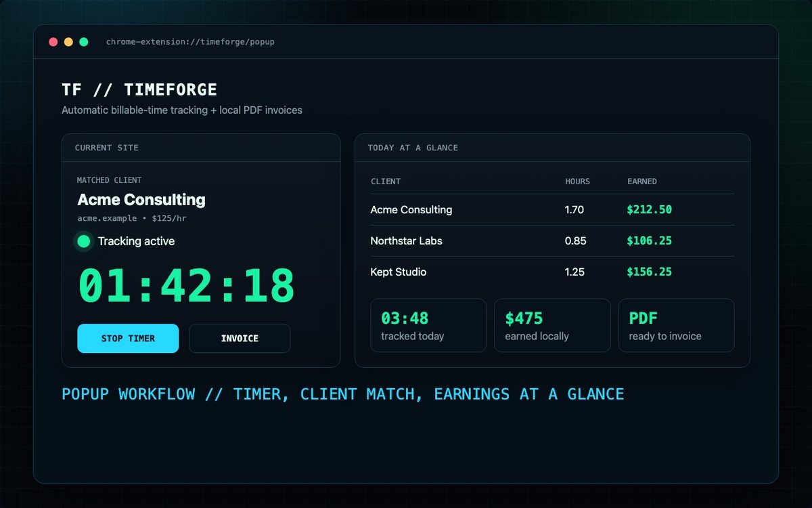Click the Acme Consulting matched client heading
Viewport: 812px width, 508px height.
coord(141,200)
